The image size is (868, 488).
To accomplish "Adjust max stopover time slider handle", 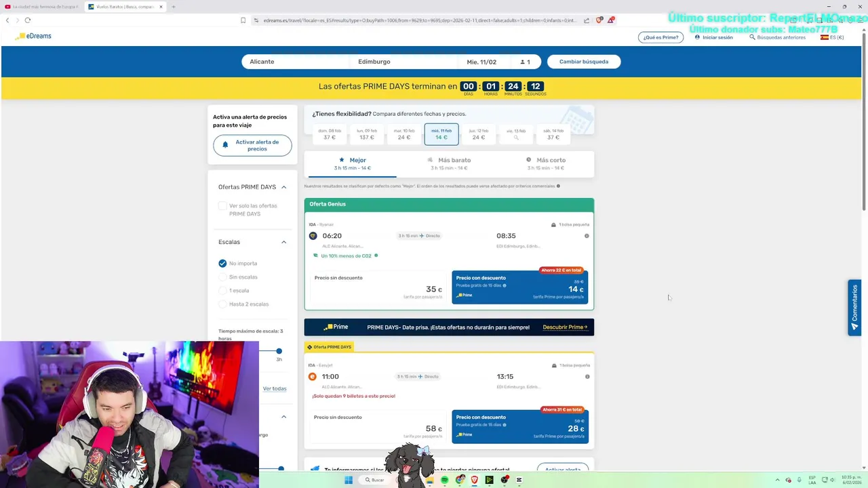I will click(279, 351).
